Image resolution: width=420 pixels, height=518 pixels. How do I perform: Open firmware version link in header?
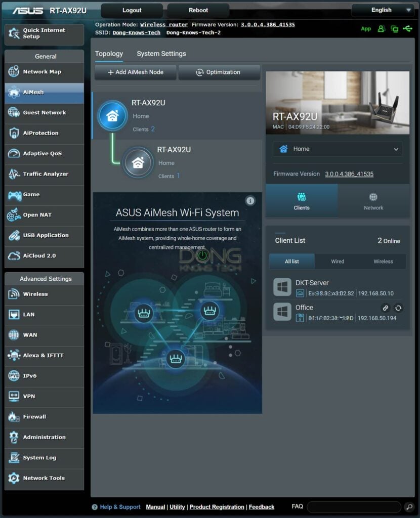[x=268, y=24]
